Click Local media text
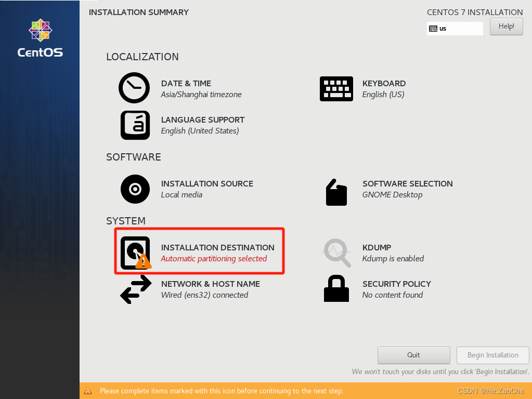The width and height of the screenshot is (532, 399). 181,195
